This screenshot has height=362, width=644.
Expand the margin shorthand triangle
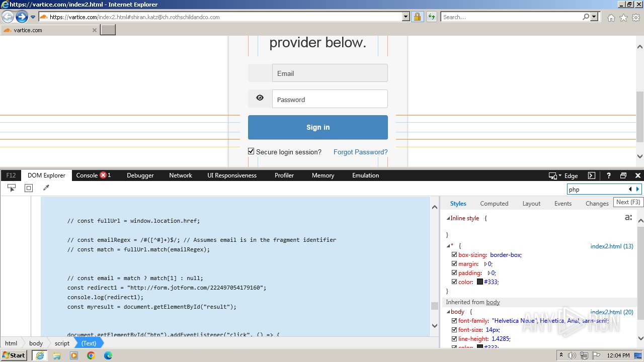pos(486,264)
